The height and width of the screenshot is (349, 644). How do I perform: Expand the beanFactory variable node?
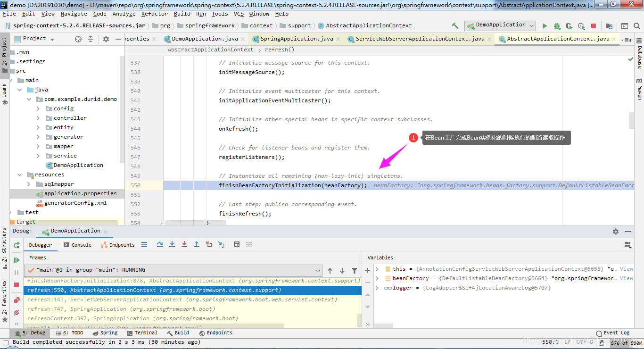(377, 278)
